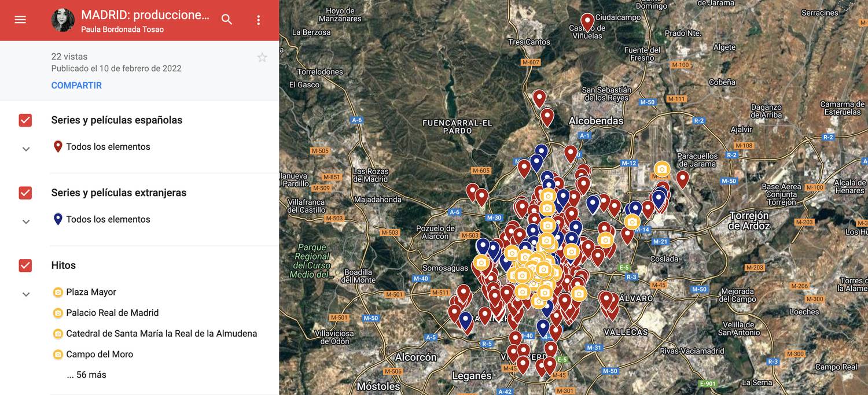Click the 'Torrejón de Ardoz' map label

749,221
